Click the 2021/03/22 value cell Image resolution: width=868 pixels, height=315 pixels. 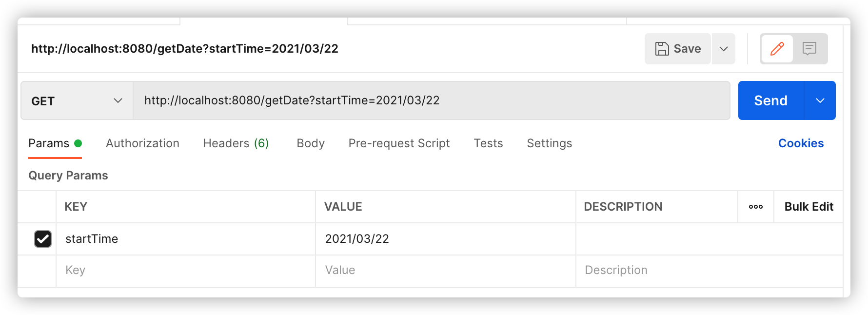point(445,239)
